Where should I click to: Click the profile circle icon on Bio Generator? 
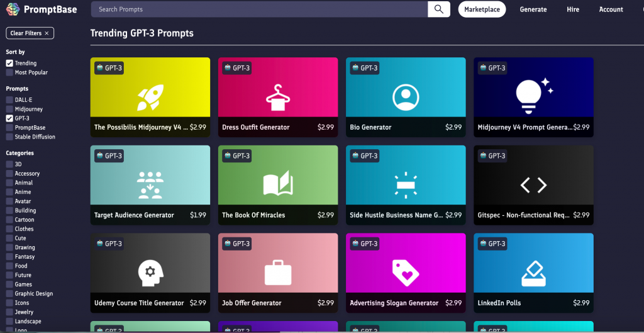coord(406,98)
